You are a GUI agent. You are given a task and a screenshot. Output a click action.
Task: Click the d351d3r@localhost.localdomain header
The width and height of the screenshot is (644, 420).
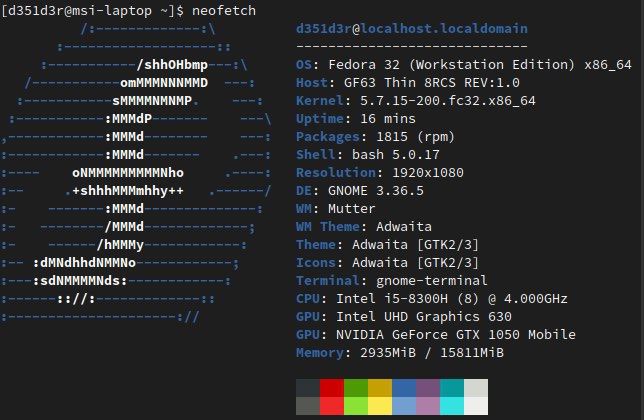click(x=412, y=28)
